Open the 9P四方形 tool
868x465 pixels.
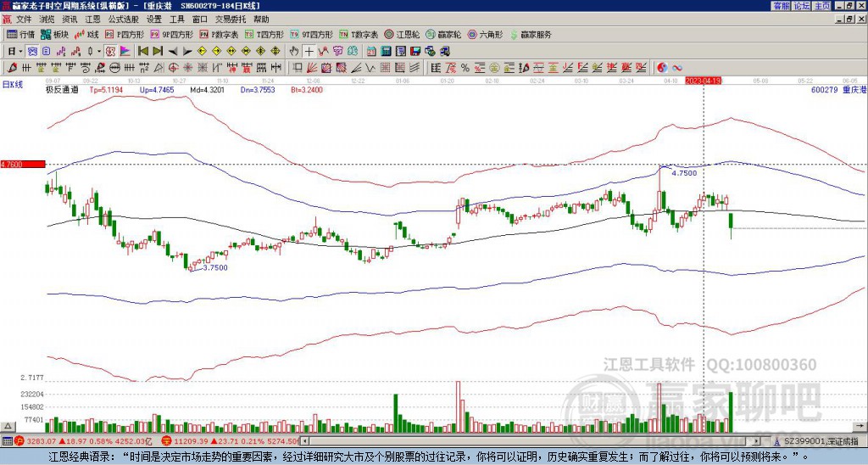pyautogui.click(x=171, y=34)
